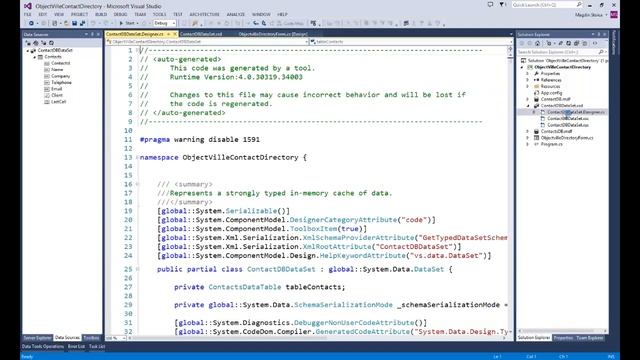Screen dimensions: 640x360
Task: Select App.config in Solution Explorer
Action: 551,93
